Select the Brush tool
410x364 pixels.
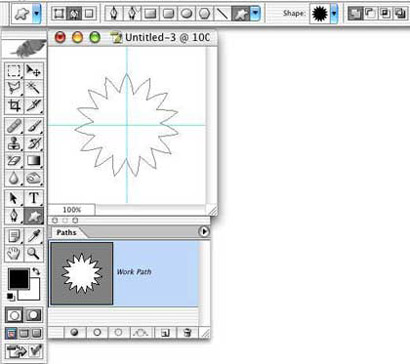pos(34,126)
